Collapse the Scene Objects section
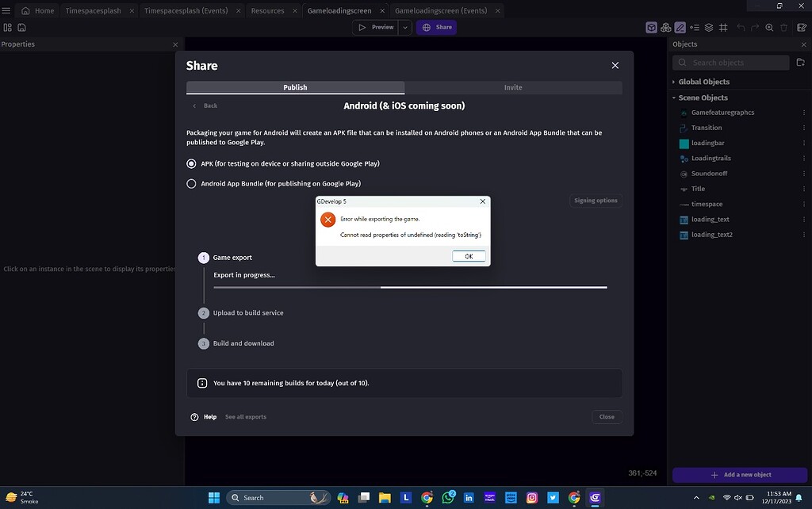 (673, 97)
